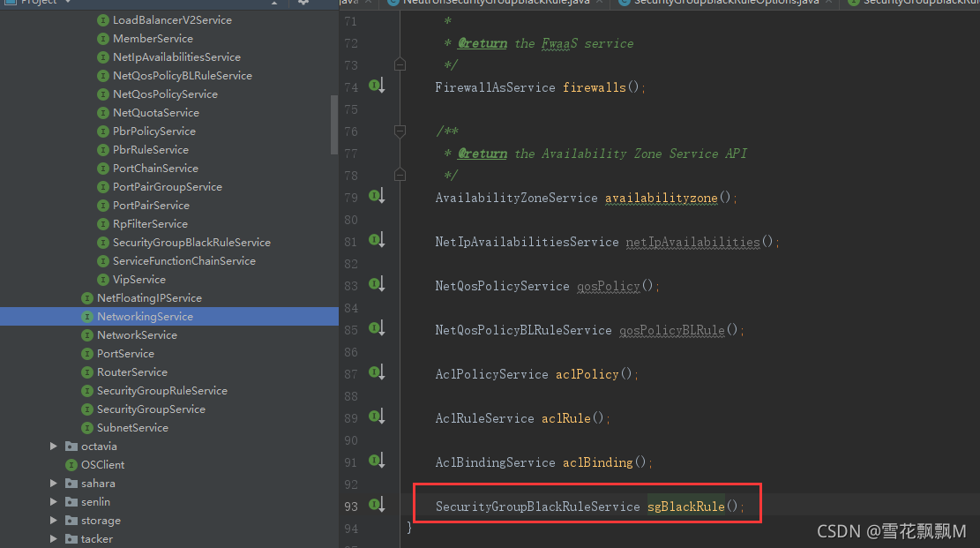Click the project tree vertical scrollbar thumb
Viewport: 980px width, 548px height.
click(333, 124)
